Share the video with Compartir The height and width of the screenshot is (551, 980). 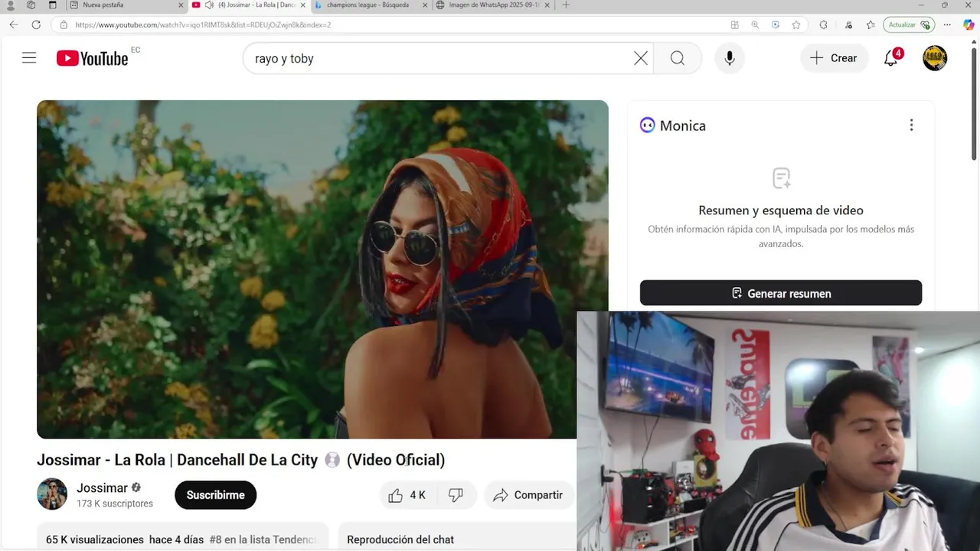(528, 495)
